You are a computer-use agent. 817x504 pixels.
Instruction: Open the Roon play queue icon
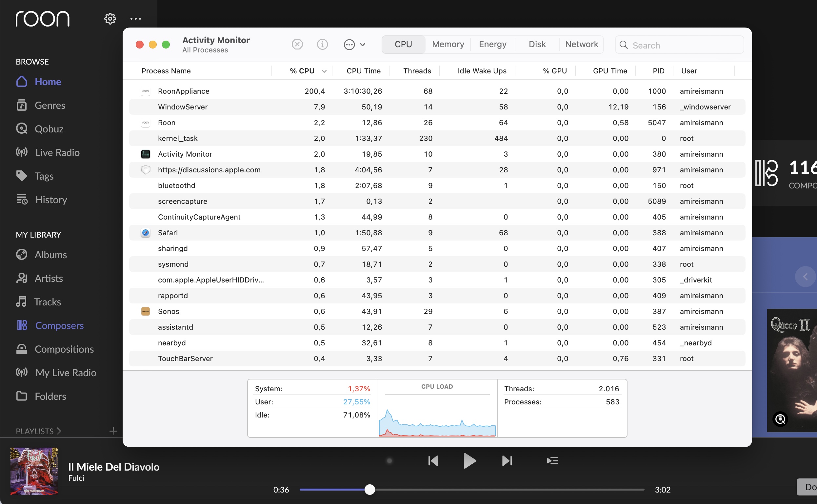click(x=552, y=461)
